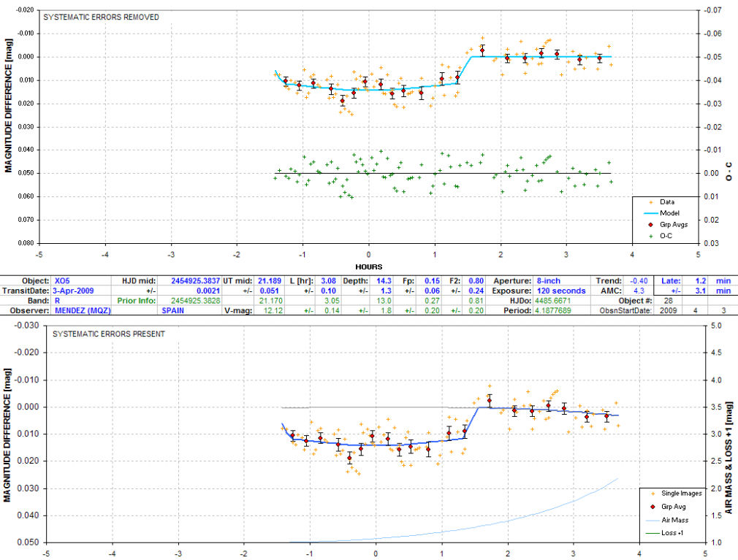
Task: Select the 'HJDo:' label cell
Action: coord(520,301)
